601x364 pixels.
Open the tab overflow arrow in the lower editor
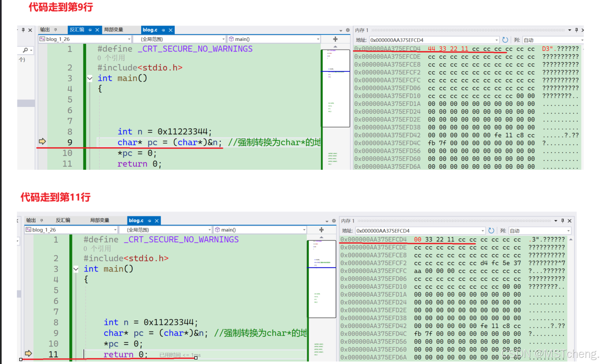tap(327, 221)
